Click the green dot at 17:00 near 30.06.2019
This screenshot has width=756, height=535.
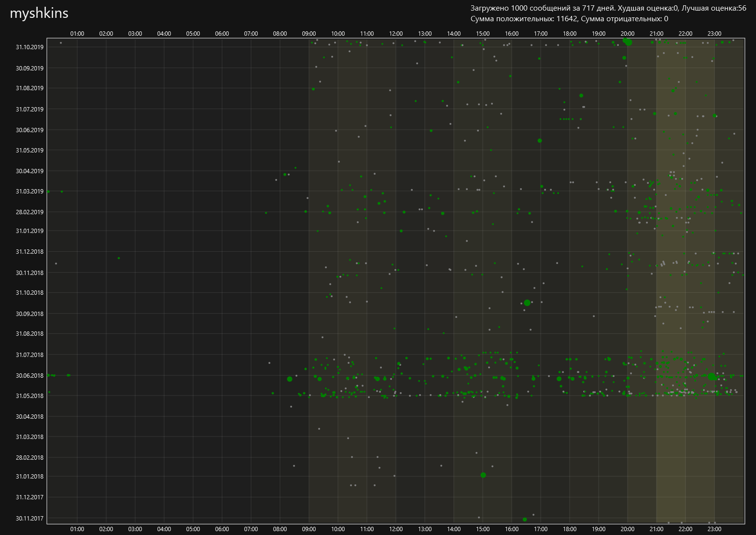[540, 141]
